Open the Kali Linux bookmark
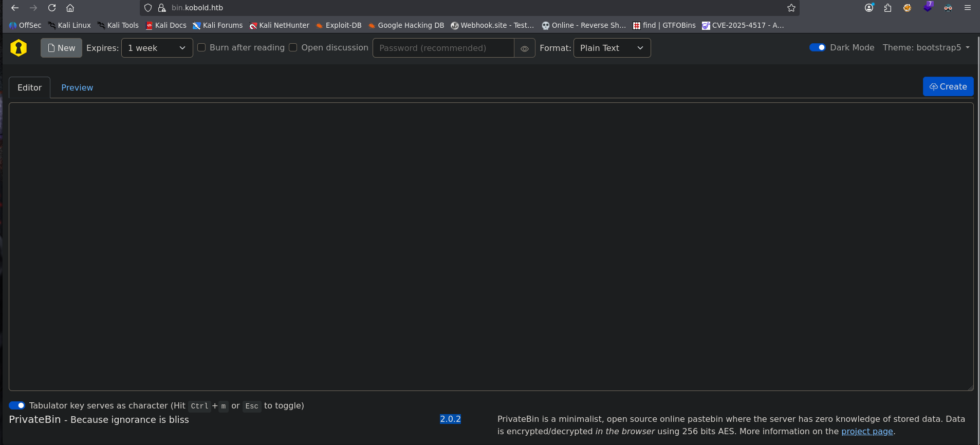The image size is (980, 445). pyautogui.click(x=69, y=25)
